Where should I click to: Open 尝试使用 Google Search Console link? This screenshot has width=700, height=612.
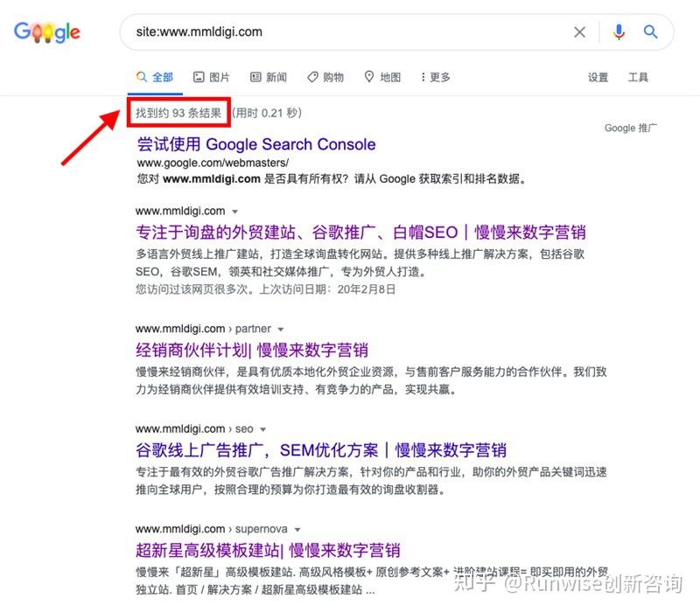tap(256, 144)
